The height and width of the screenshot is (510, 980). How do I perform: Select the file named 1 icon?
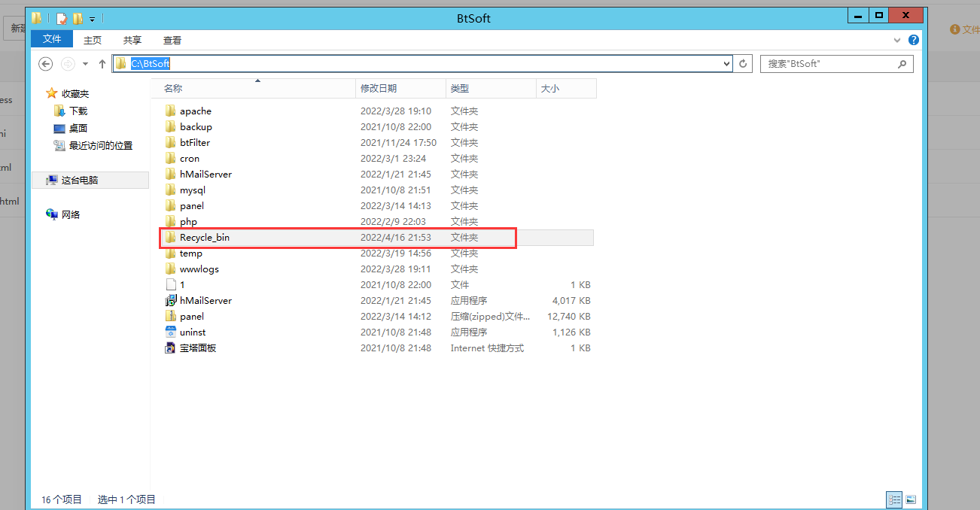[170, 284]
